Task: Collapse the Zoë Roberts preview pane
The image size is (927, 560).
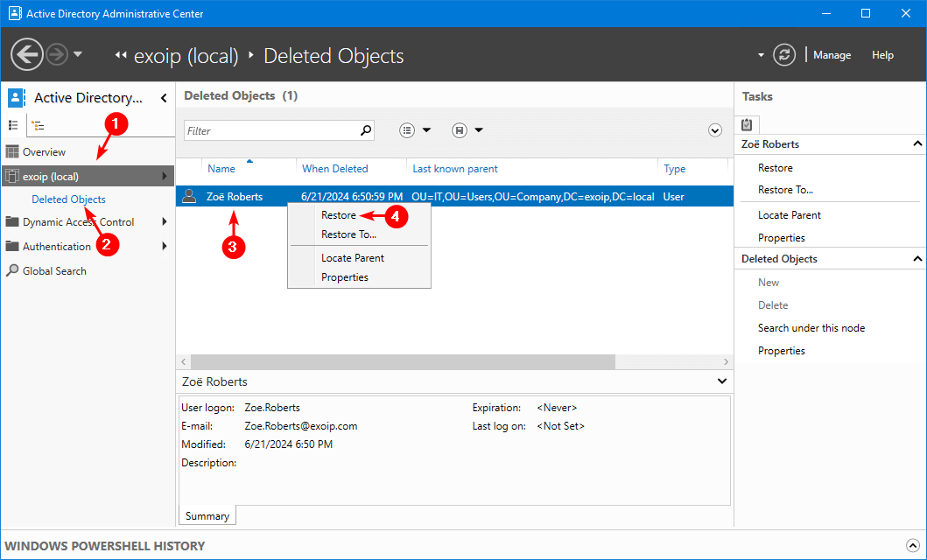Action: (x=721, y=381)
